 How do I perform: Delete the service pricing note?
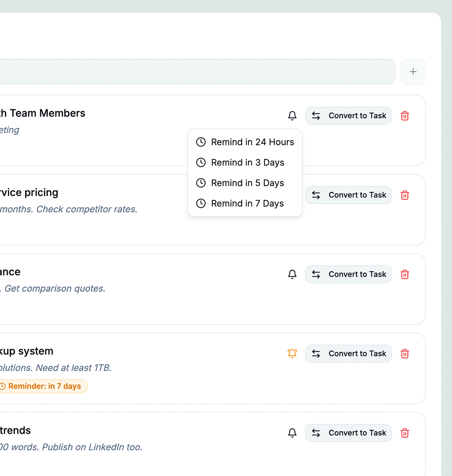[x=405, y=195]
